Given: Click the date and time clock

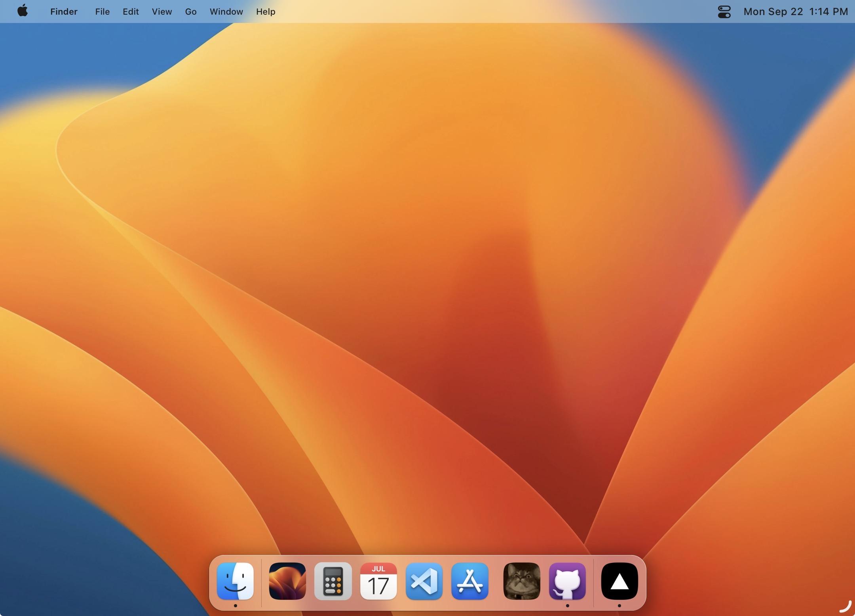Looking at the screenshot, I should [796, 11].
